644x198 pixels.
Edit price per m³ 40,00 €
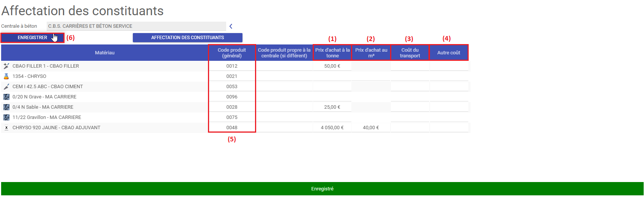(371, 127)
